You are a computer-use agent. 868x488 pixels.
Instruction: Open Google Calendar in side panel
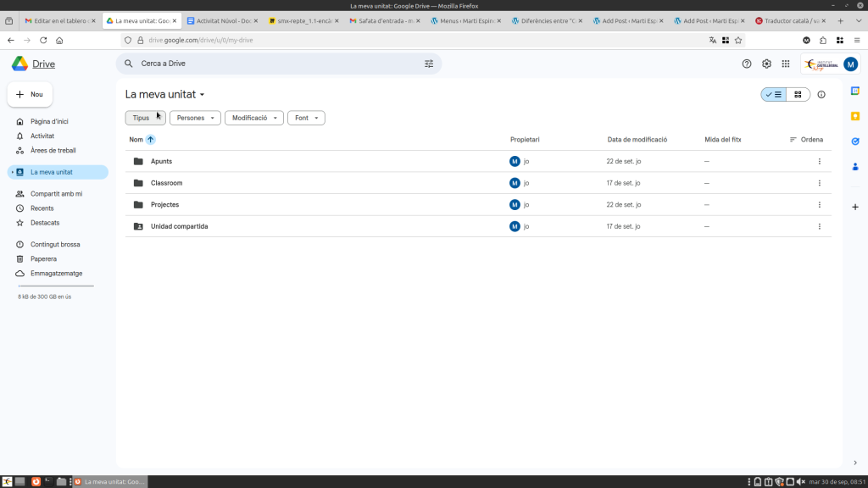855,91
